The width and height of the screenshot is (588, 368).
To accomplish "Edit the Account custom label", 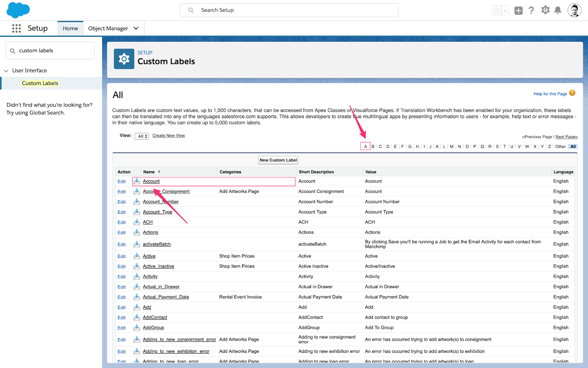I will (x=122, y=181).
